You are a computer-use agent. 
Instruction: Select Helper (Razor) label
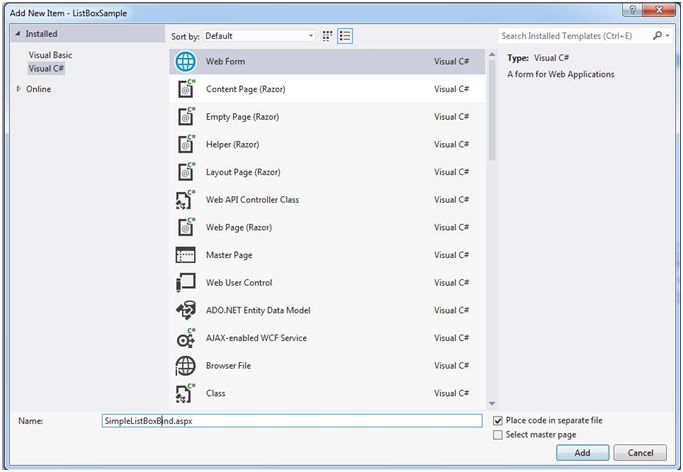(x=232, y=144)
